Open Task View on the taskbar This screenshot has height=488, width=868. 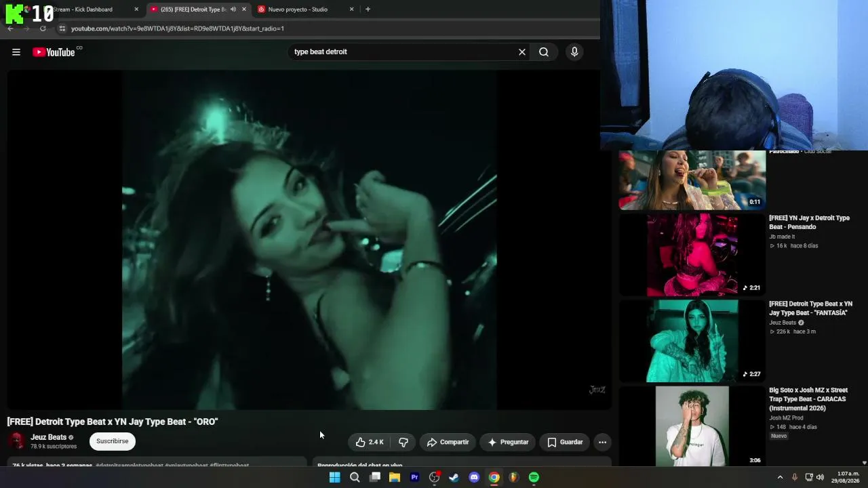tap(374, 477)
